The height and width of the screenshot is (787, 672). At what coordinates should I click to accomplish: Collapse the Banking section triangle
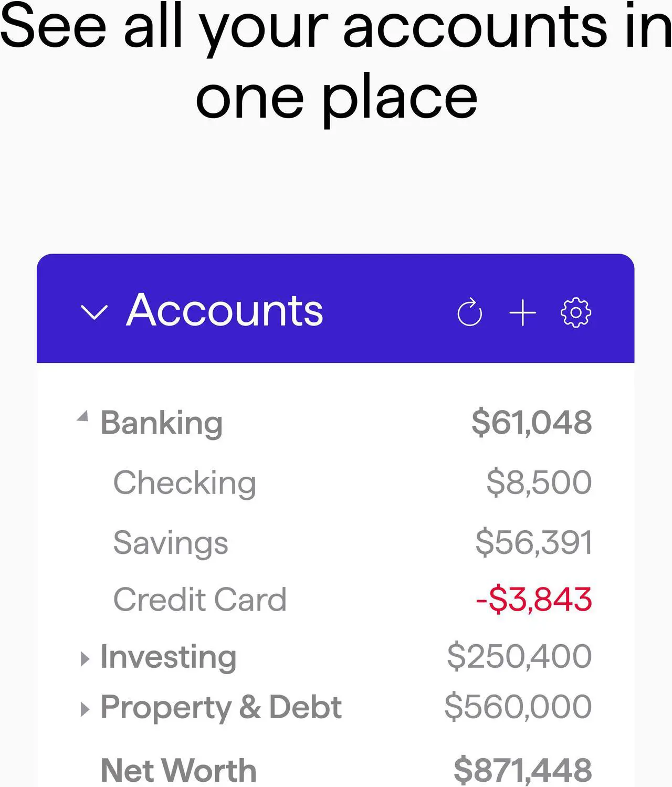click(82, 416)
